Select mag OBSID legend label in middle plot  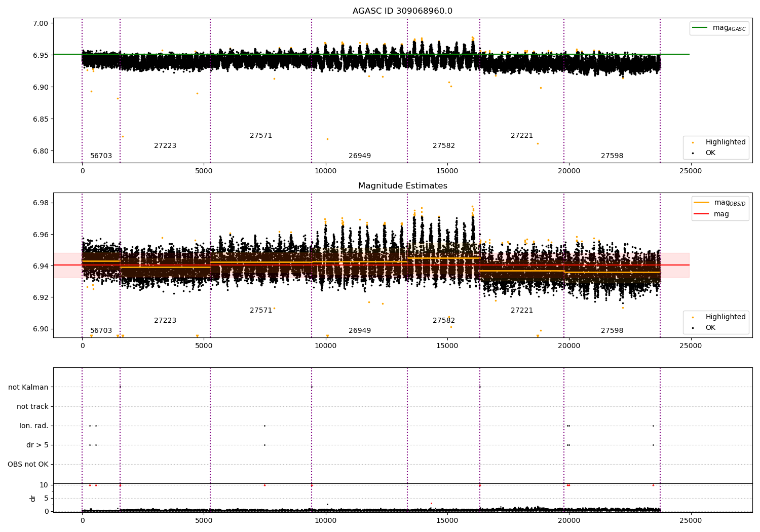(730, 203)
